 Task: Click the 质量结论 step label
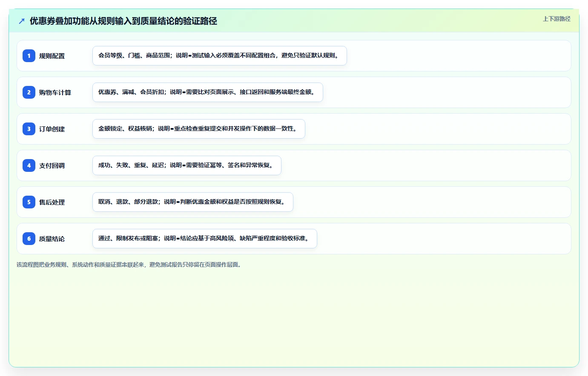pyautogui.click(x=52, y=239)
